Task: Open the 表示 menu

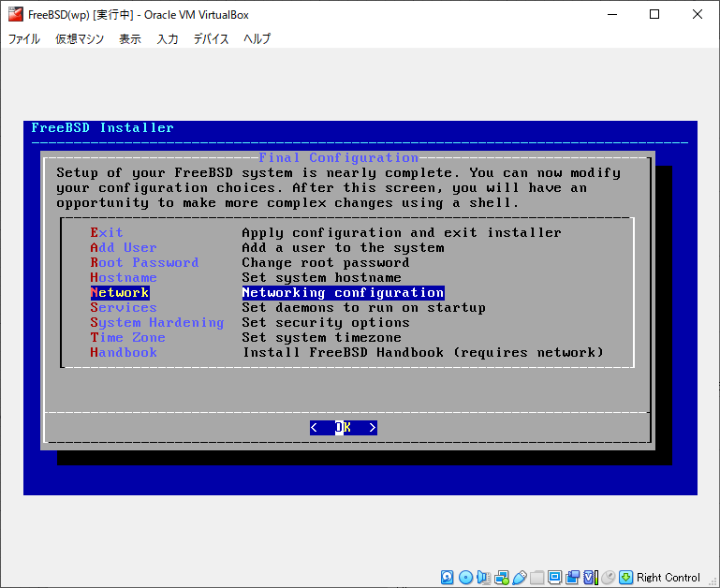Action: click(130, 39)
